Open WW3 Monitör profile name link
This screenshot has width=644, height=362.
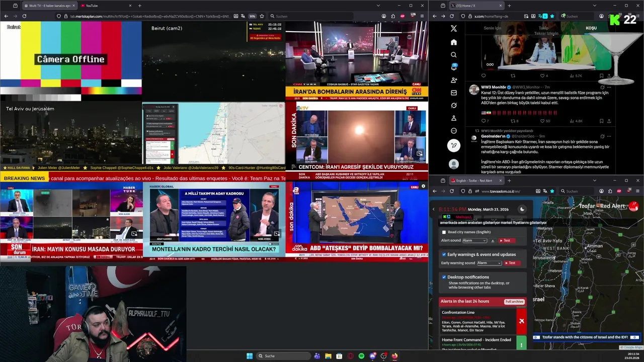pos(494,87)
